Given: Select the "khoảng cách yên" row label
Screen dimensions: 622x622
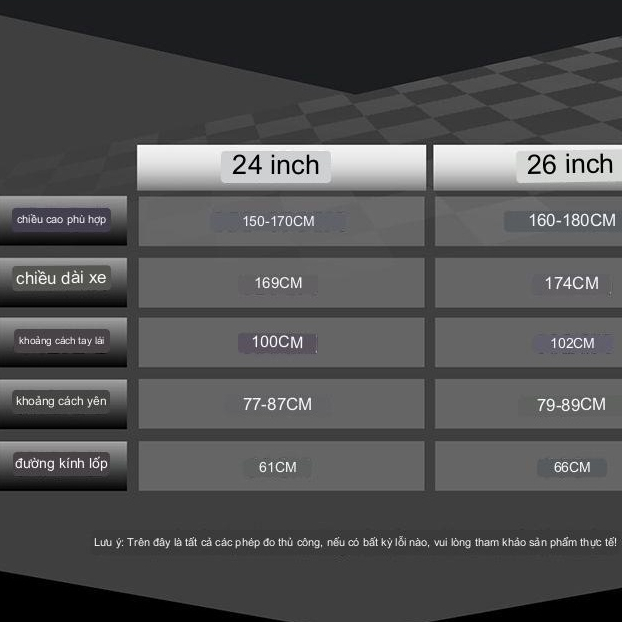Looking at the screenshot, I should [x=62, y=402].
